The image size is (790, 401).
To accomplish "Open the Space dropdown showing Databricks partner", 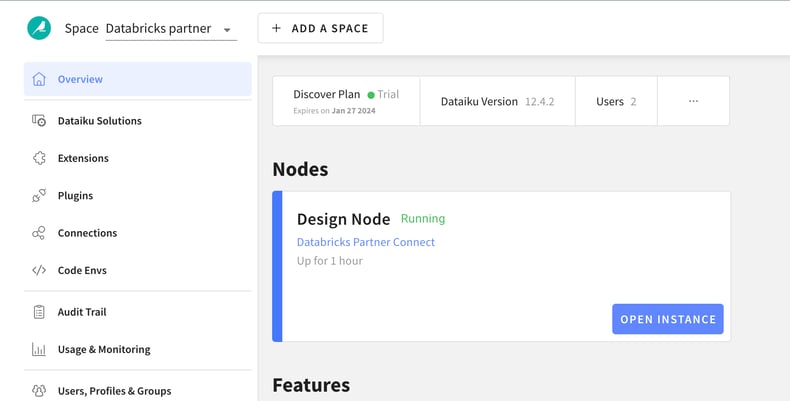I will (x=171, y=29).
